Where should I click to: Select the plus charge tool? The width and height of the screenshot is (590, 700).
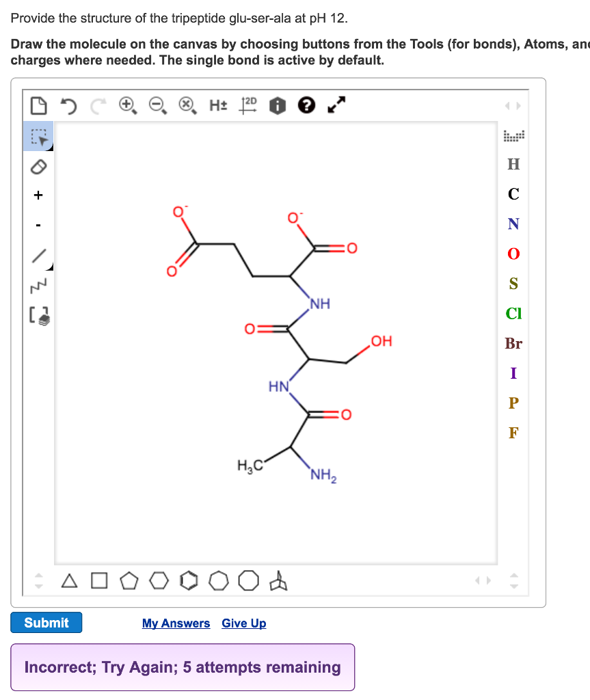pyautogui.click(x=38, y=195)
